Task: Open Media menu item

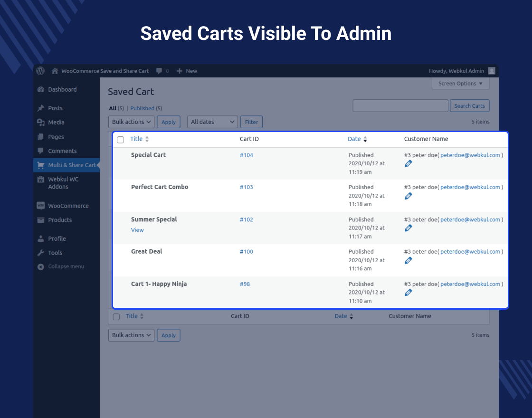Action: click(57, 123)
